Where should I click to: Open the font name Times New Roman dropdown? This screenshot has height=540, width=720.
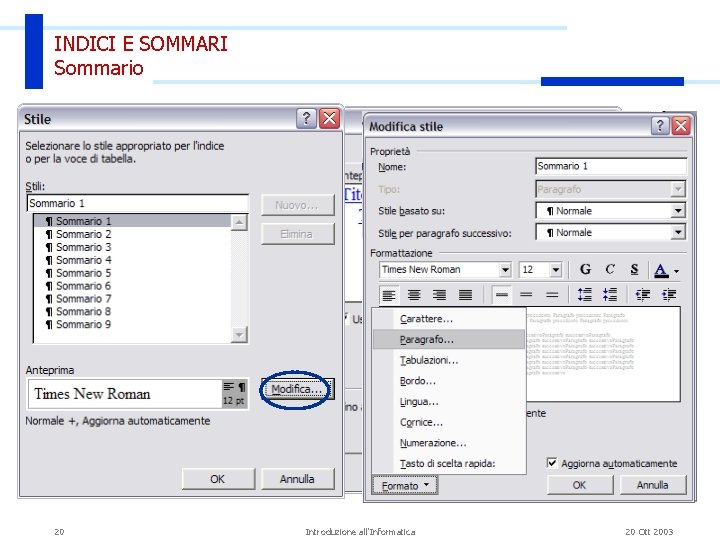click(505, 270)
